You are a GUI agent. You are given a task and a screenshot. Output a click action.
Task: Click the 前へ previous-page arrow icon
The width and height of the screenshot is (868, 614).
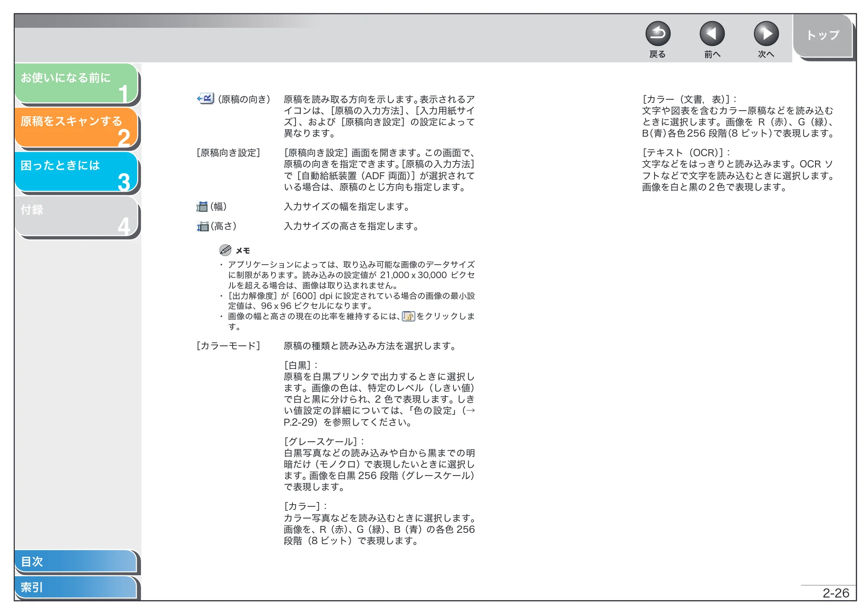tap(712, 34)
